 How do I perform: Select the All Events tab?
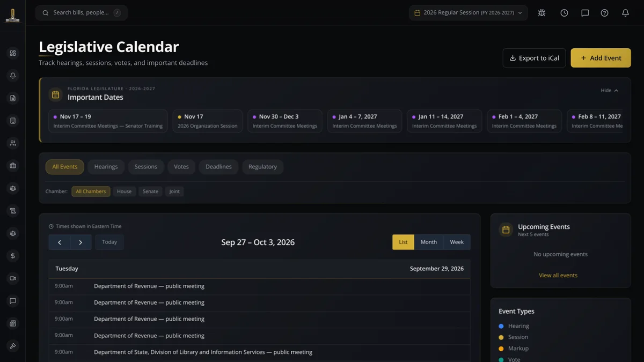click(65, 167)
